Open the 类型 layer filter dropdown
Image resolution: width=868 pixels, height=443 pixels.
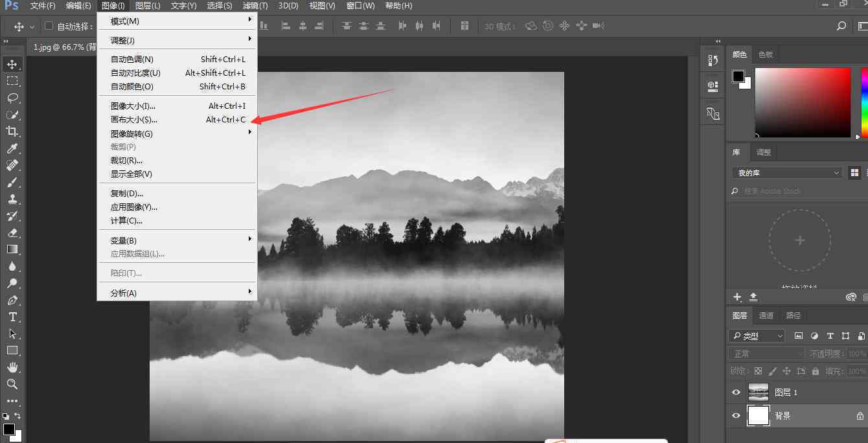click(757, 336)
